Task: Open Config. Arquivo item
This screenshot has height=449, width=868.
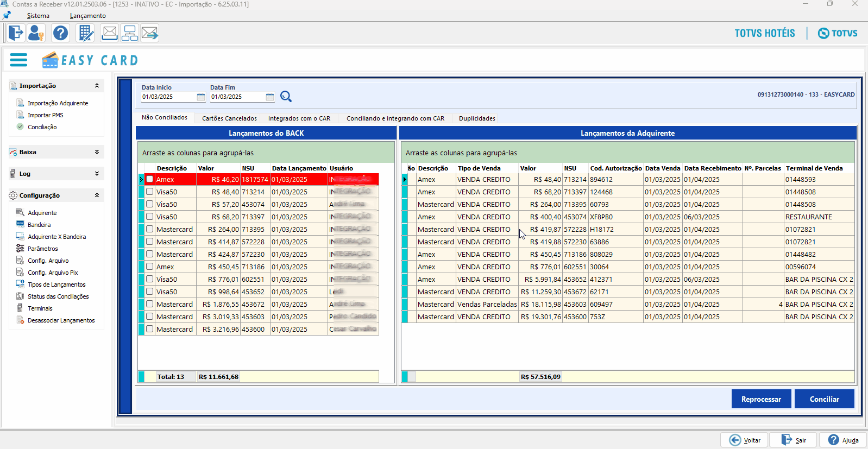Action: pos(48,261)
